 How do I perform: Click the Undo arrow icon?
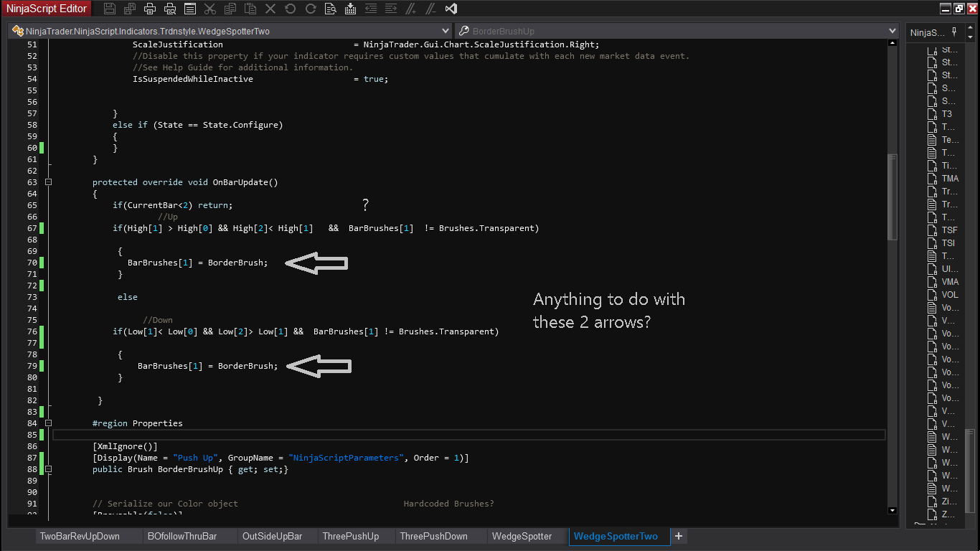click(x=290, y=9)
